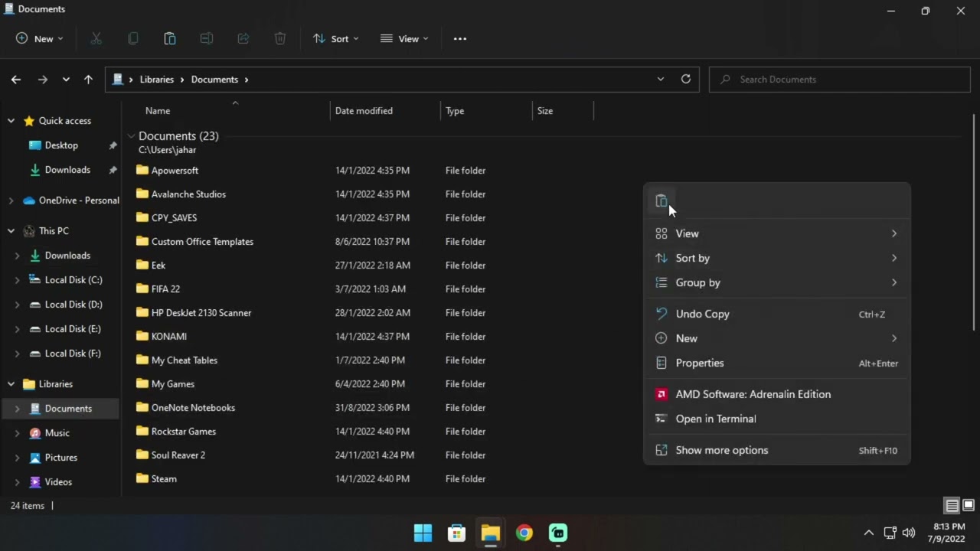Viewport: 980px width, 551px height.
Task: Expand Local Disk (C:) in the navigation pane
Action: point(18,280)
